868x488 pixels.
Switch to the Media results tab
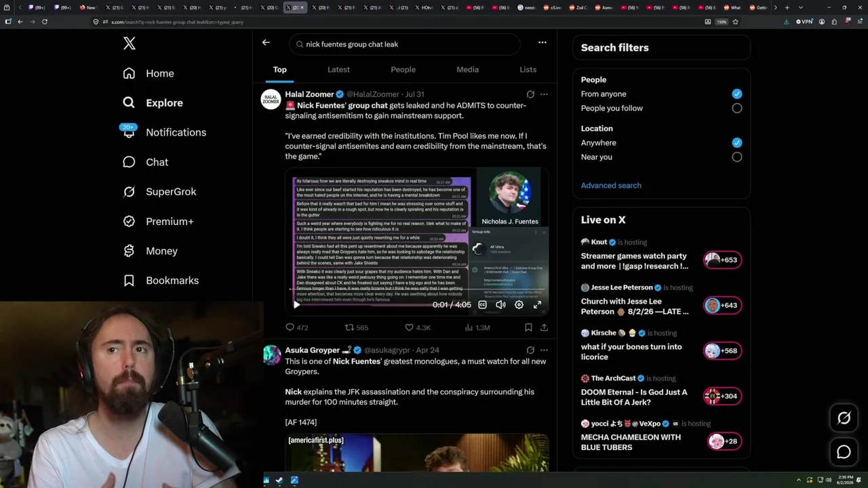click(467, 70)
